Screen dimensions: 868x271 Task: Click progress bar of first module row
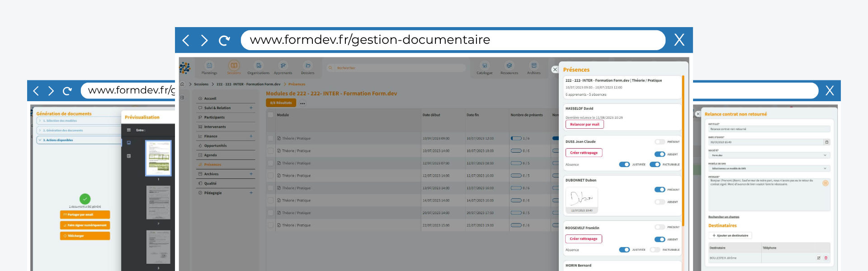(x=516, y=139)
